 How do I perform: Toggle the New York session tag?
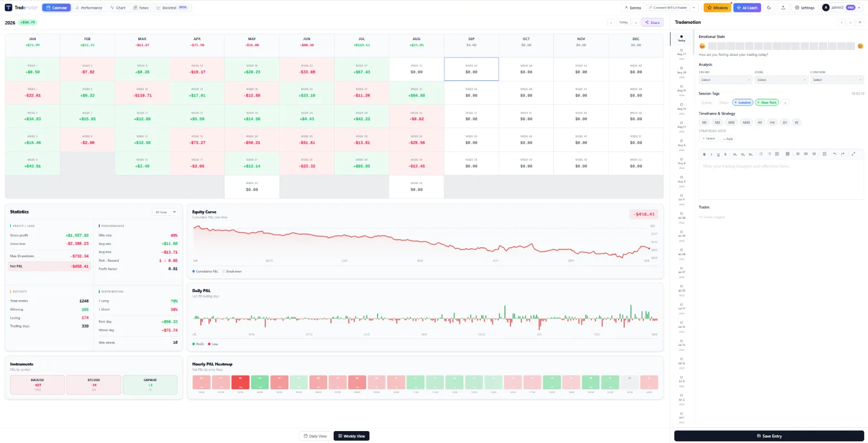(x=767, y=102)
